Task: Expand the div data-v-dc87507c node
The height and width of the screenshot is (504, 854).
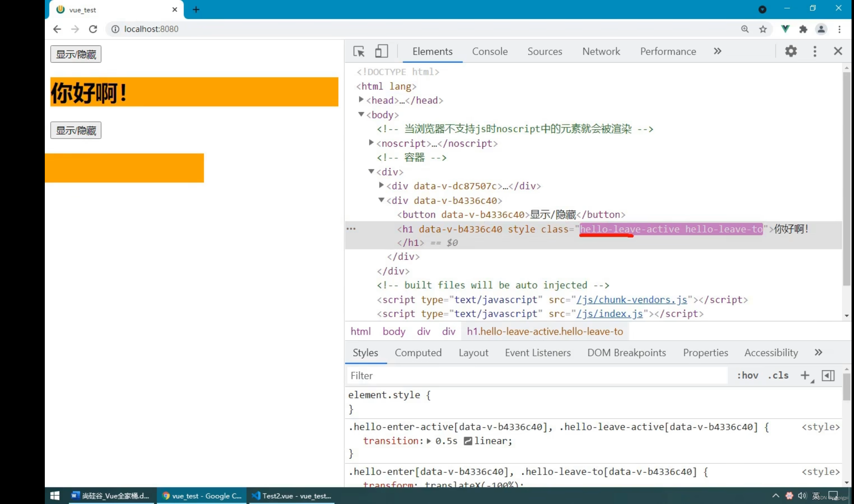Action: click(x=381, y=185)
